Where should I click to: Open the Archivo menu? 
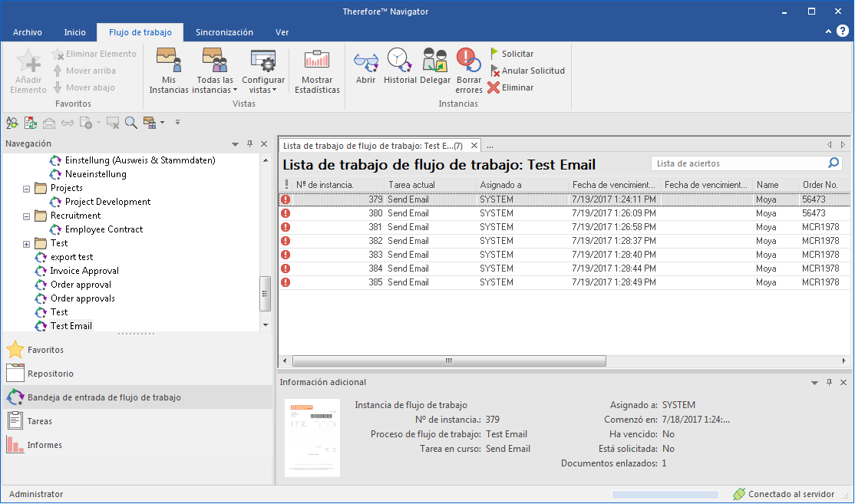(x=28, y=32)
